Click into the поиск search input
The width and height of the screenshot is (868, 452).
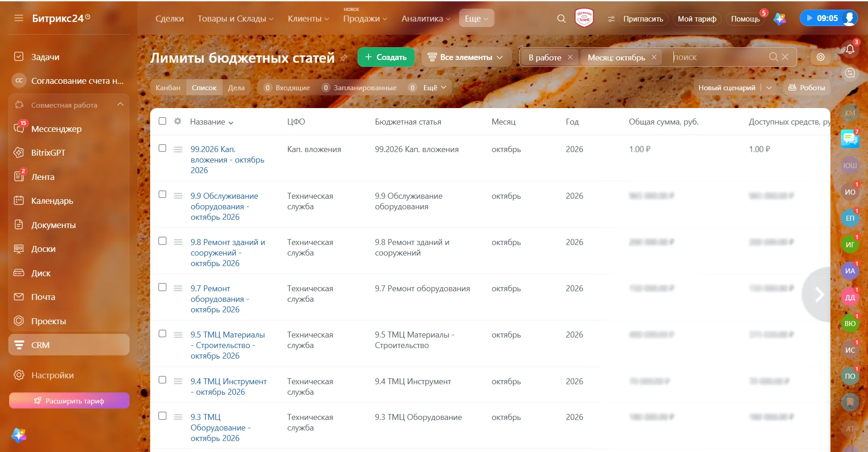click(x=719, y=57)
